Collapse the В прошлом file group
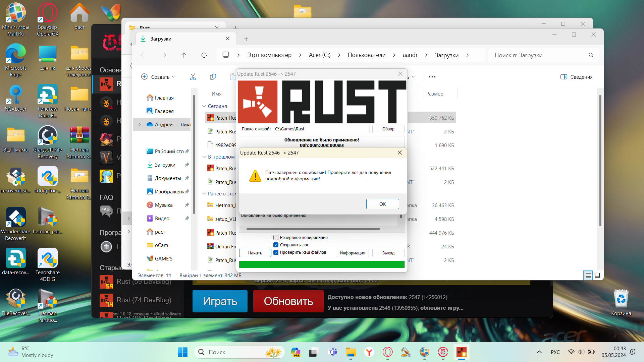Screen dimensions: 644x362 coord(204,157)
